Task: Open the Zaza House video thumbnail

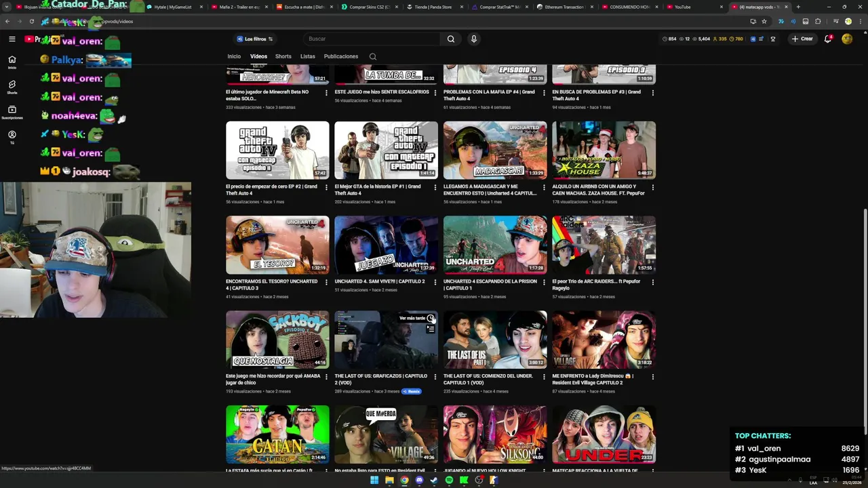Action: [604, 150]
